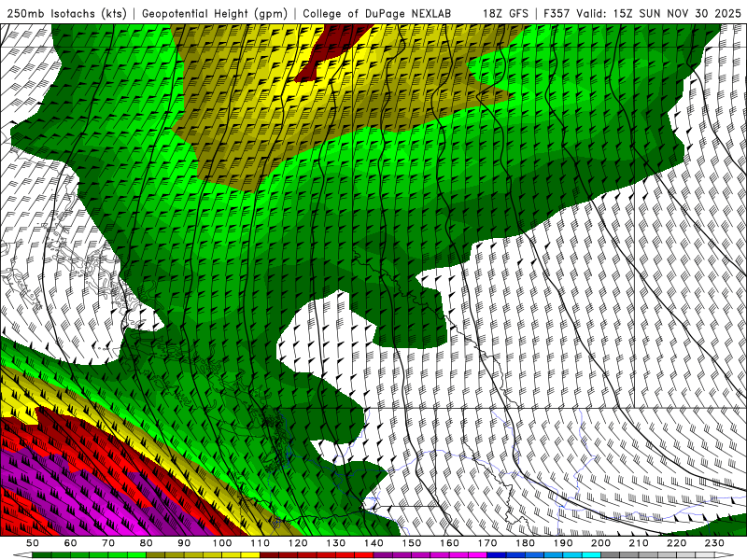
Task: Click the '170' value on the color scale
Action: point(487,543)
